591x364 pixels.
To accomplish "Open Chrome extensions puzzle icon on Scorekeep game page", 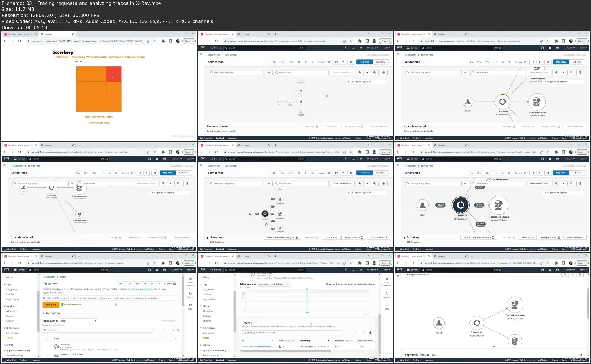I will (163, 41).
